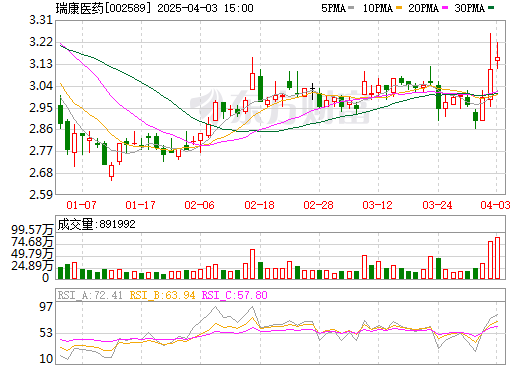Screen dimensions: 520x365
Task: Click the stock title 瑞康医药[002589]
Action: tap(103, 8)
